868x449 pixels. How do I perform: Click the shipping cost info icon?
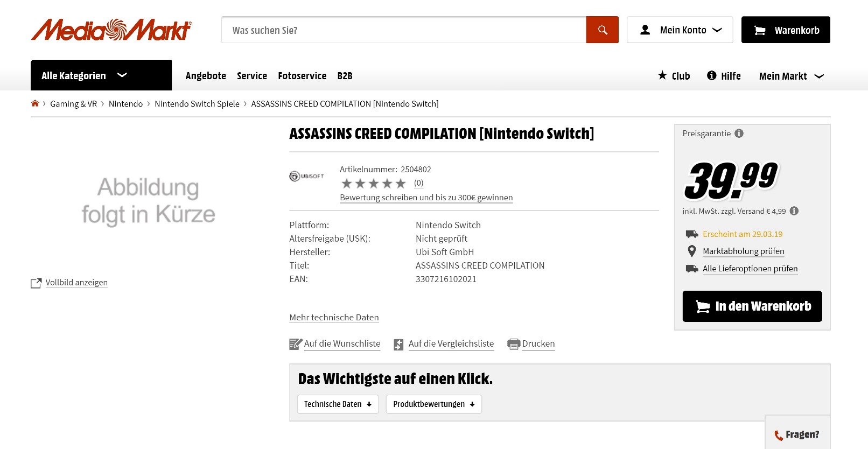click(794, 211)
